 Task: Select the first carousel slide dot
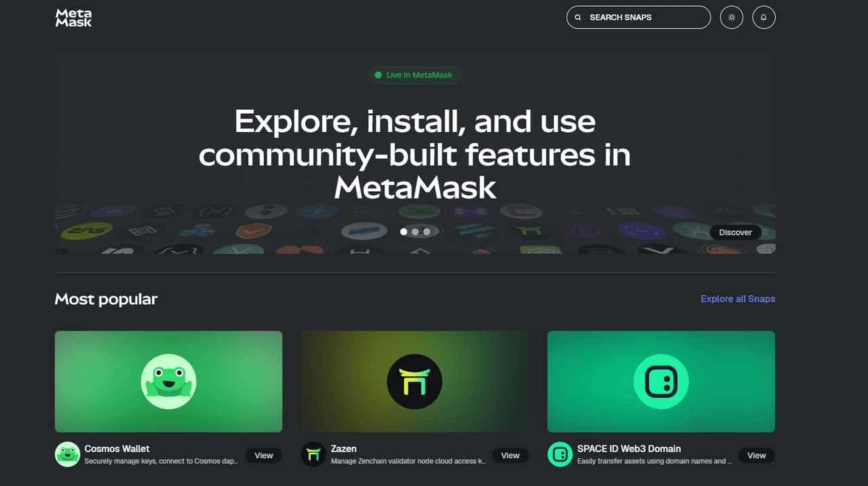(404, 232)
